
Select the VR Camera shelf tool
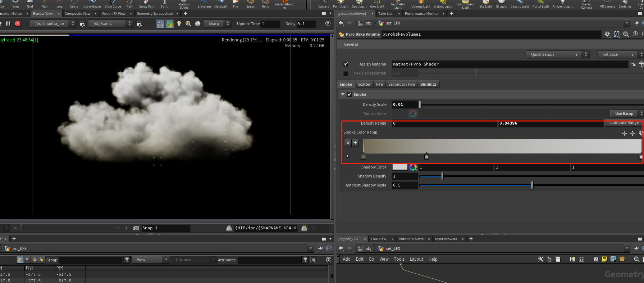608,4
